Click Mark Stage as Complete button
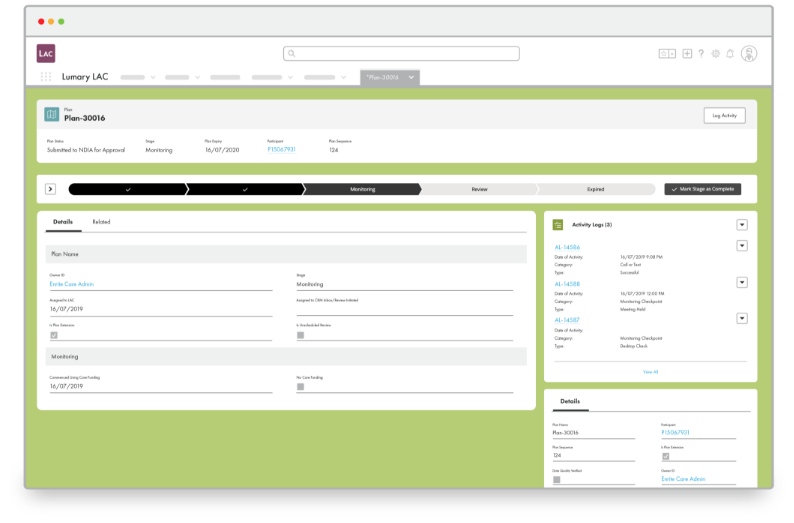Image resolution: width=794 pixels, height=523 pixels. click(x=702, y=189)
